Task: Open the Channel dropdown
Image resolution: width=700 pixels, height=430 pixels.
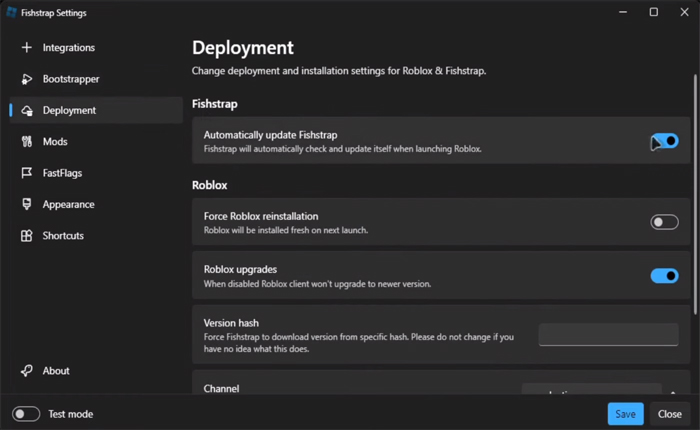Action: tap(591, 392)
